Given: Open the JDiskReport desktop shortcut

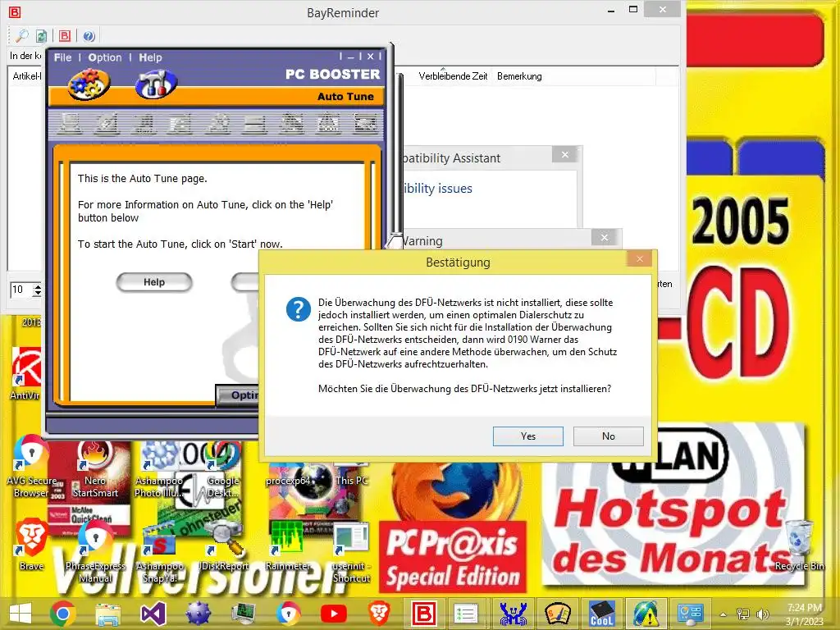Looking at the screenshot, I should 223,546.
